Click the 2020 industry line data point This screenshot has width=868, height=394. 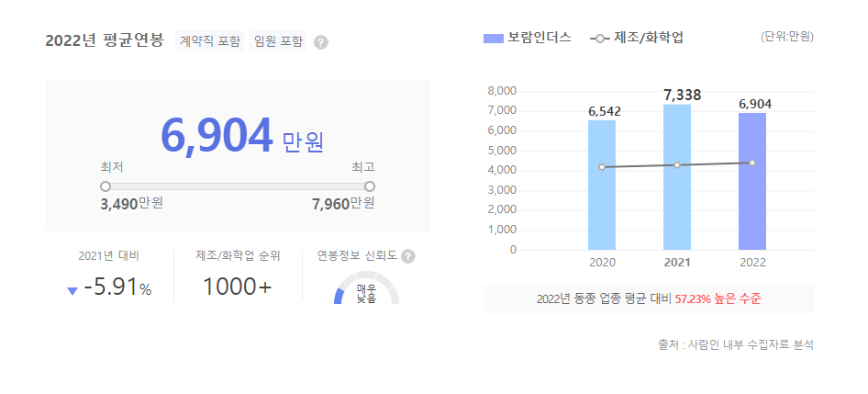[602, 167]
